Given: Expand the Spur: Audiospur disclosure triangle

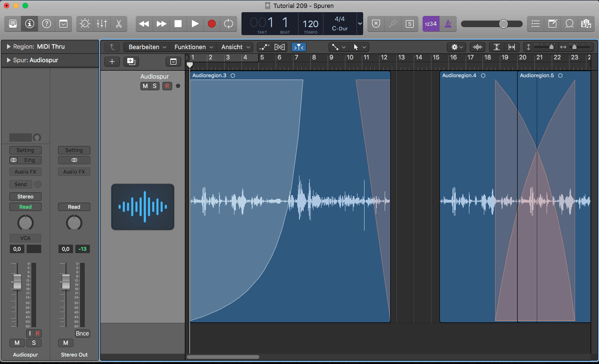Looking at the screenshot, I should pyautogui.click(x=8, y=60).
